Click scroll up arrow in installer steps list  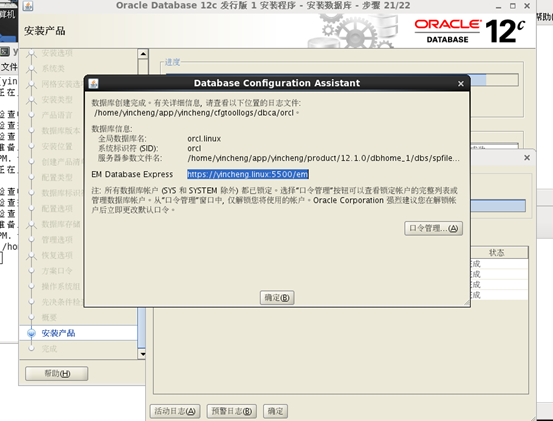[x=143, y=54]
